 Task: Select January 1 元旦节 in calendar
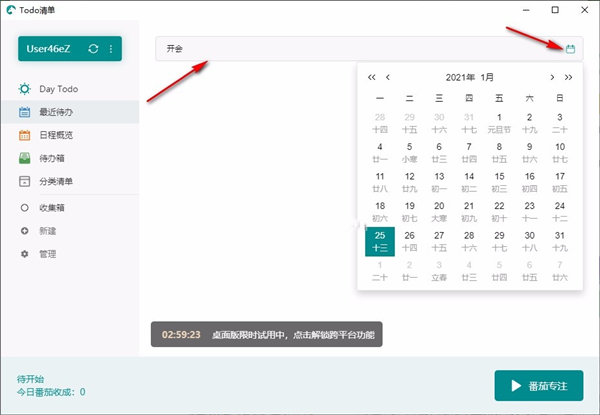(x=499, y=122)
